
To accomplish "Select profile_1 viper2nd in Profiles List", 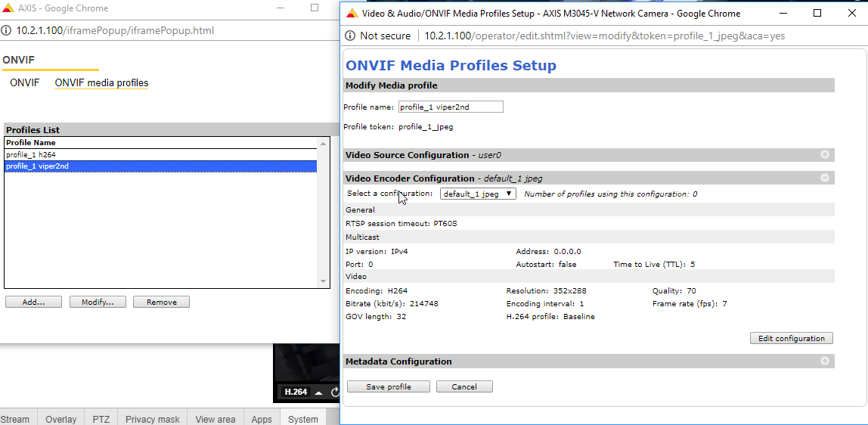I will [x=160, y=166].
